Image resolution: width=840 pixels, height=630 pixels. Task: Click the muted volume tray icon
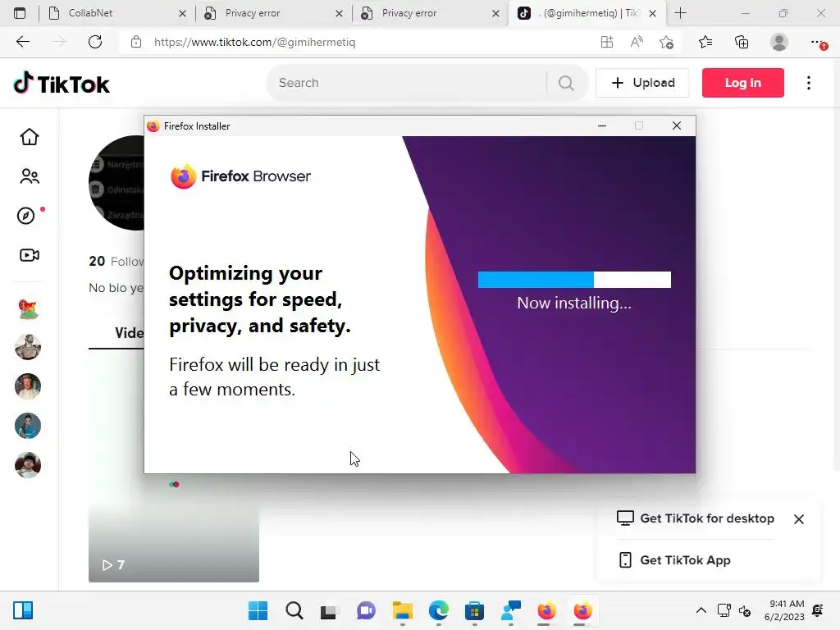click(745, 610)
